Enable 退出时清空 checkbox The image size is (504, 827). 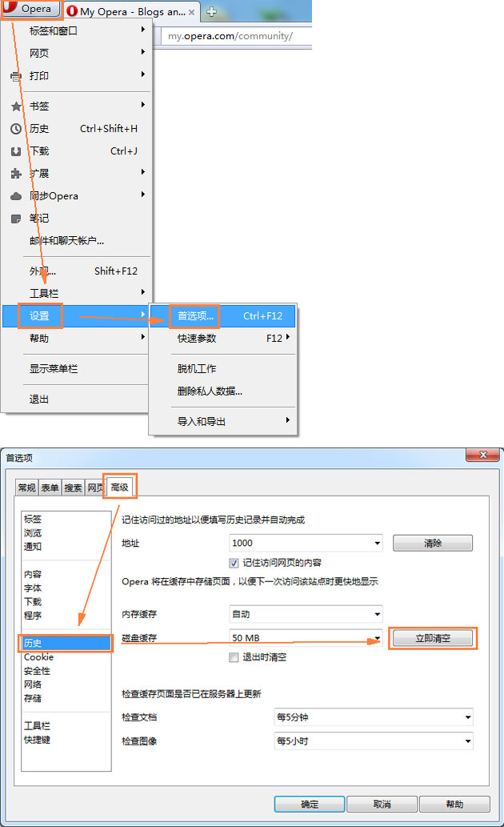pos(234,657)
